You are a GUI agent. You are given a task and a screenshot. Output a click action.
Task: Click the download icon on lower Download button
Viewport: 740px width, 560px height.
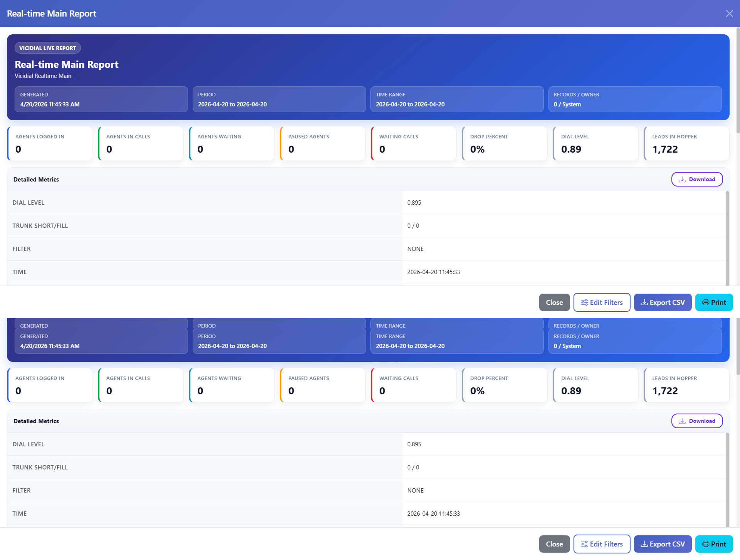[x=682, y=421]
